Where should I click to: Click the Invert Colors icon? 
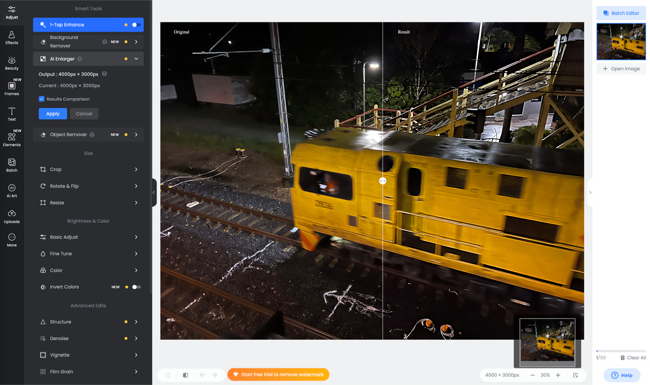[x=43, y=287]
